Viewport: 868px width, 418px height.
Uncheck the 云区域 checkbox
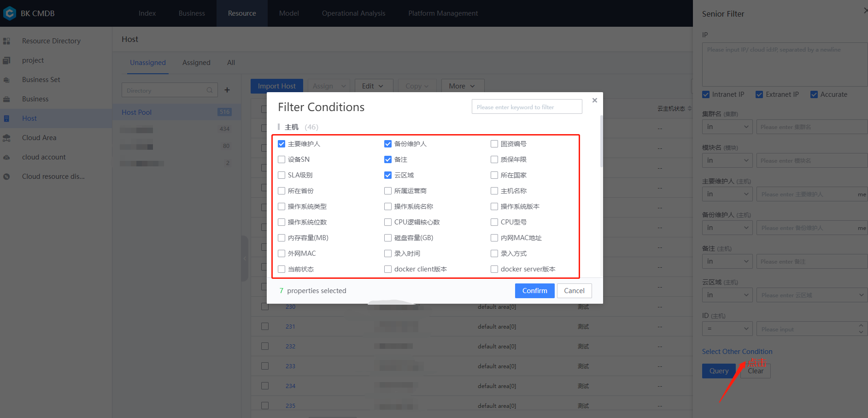(388, 175)
